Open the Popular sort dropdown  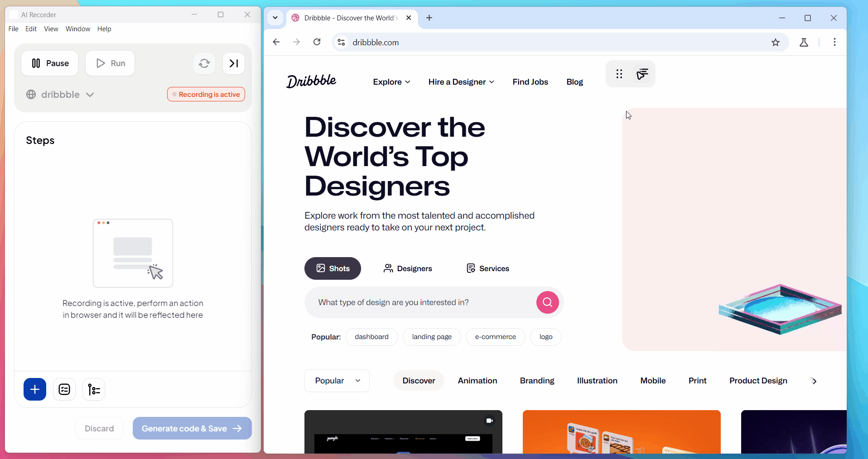pyautogui.click(x=337, y=381)
